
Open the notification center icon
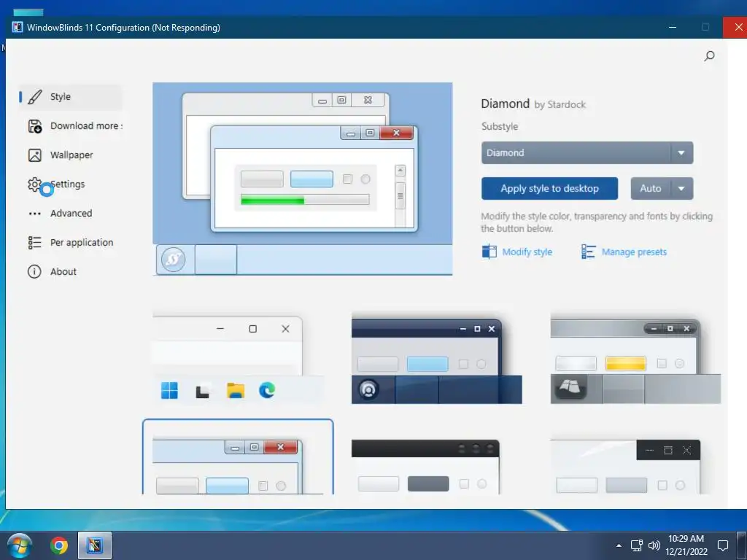[x=723, y=545]
